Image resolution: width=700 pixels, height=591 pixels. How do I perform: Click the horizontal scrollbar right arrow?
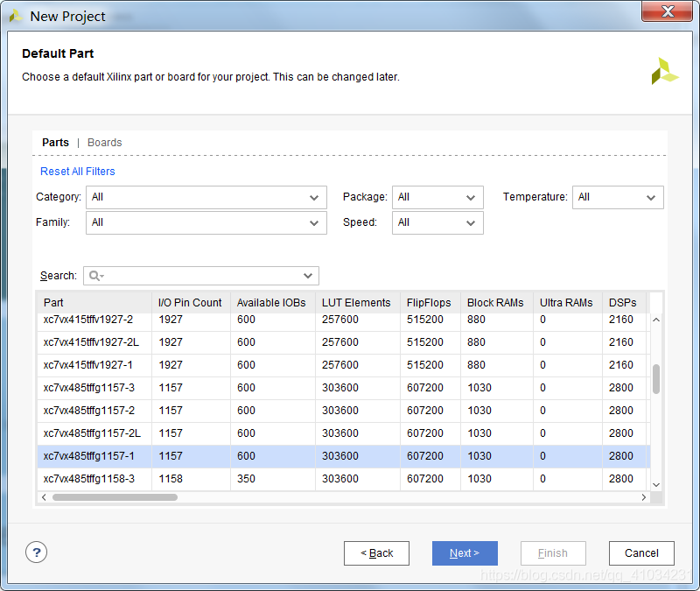(x=644, y=497)
